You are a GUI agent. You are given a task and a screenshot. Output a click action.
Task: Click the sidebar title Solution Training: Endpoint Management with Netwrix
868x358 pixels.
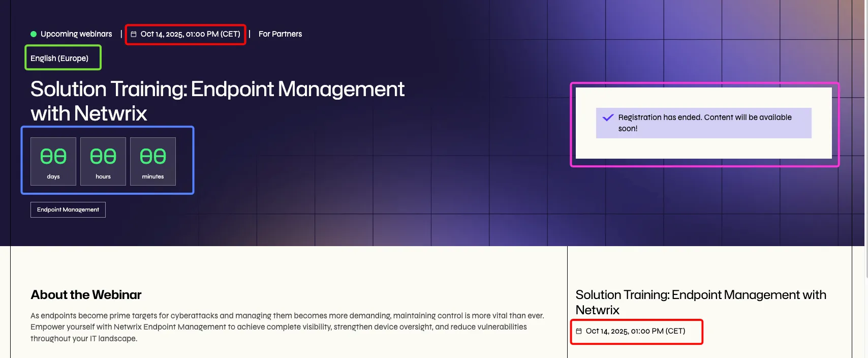701,302
